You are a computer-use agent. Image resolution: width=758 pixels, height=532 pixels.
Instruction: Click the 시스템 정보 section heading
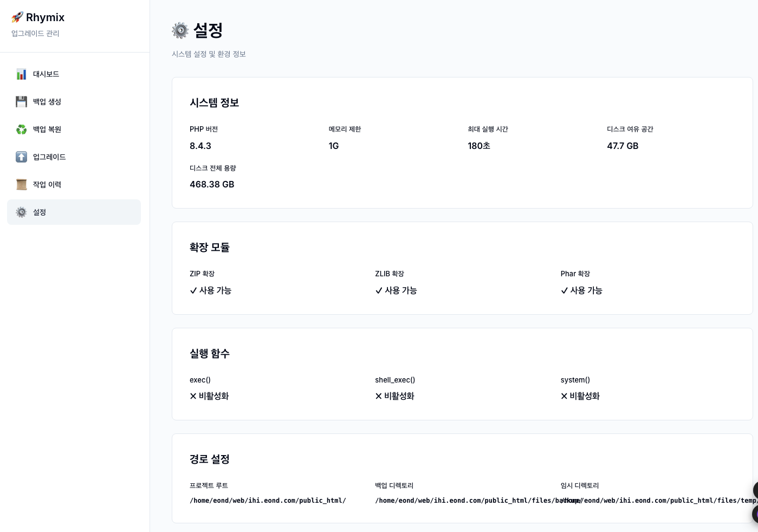point(214,102)
